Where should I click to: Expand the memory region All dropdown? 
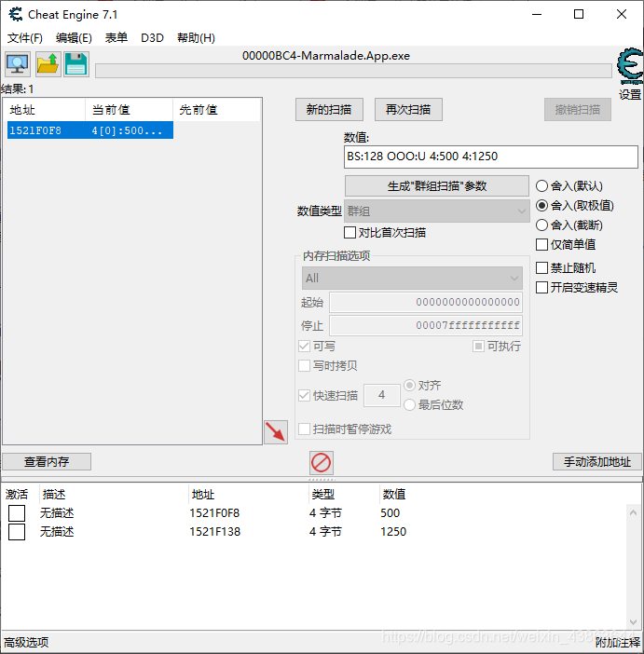pyautogui.click(x=412, y=279)
